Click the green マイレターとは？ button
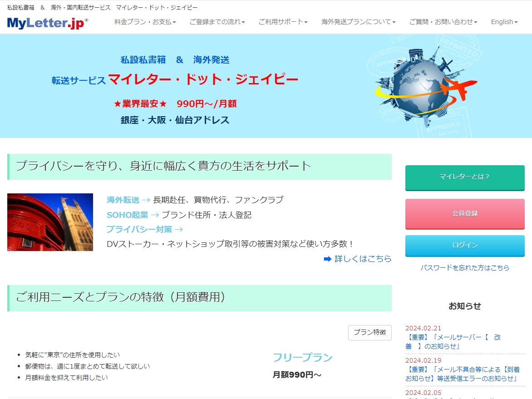Viewport: 532px width, 399px height. click(464, 177)
